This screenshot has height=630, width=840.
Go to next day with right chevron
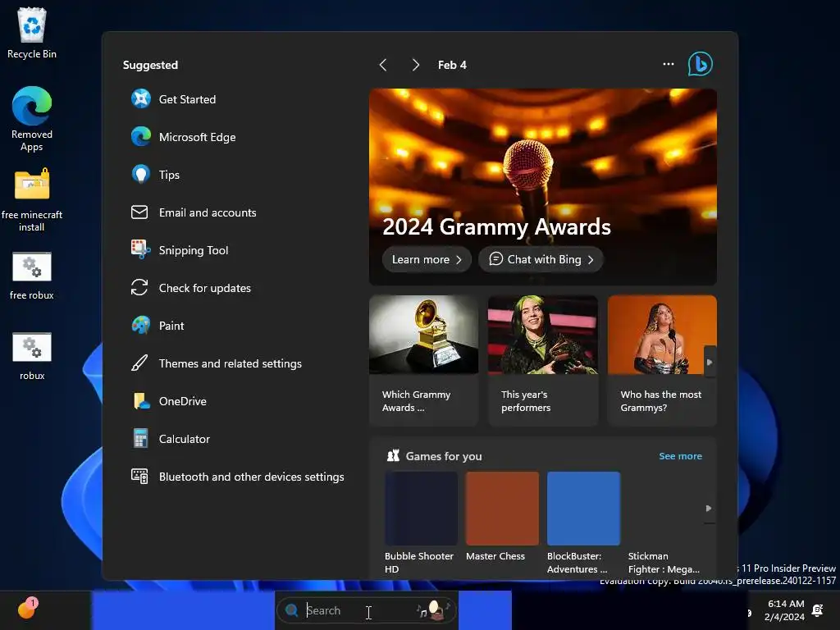click(415, 65)
